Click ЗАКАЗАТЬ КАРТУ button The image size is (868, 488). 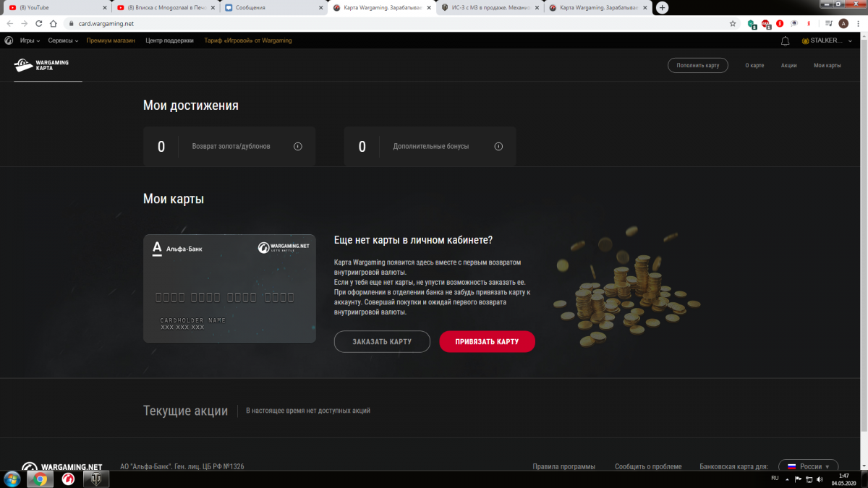[382, 341]
